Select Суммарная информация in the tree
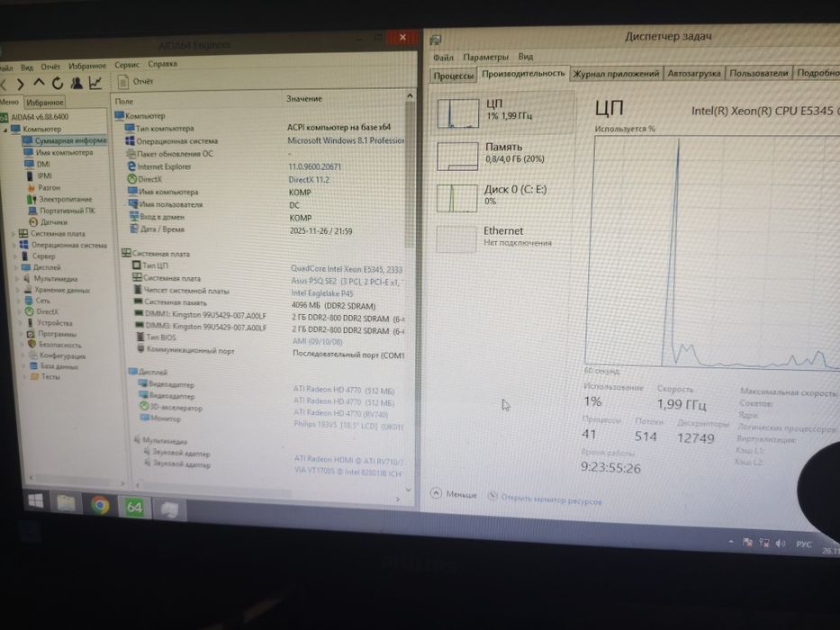This screenshot has height=630, width=840. [x=65, y=140]
